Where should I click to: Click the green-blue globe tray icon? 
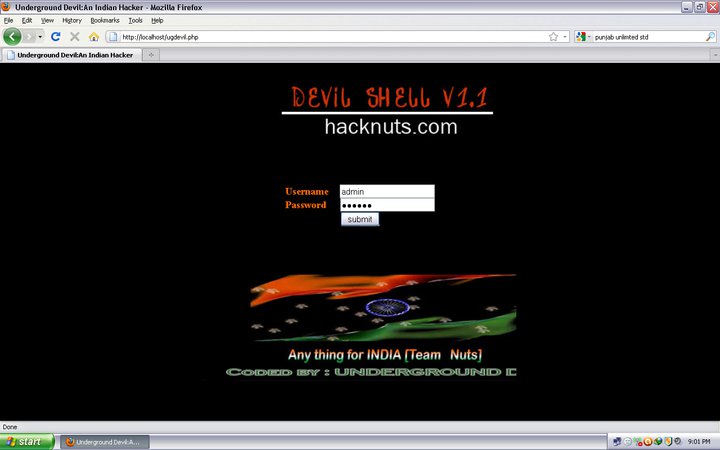[x=658, y=441]
